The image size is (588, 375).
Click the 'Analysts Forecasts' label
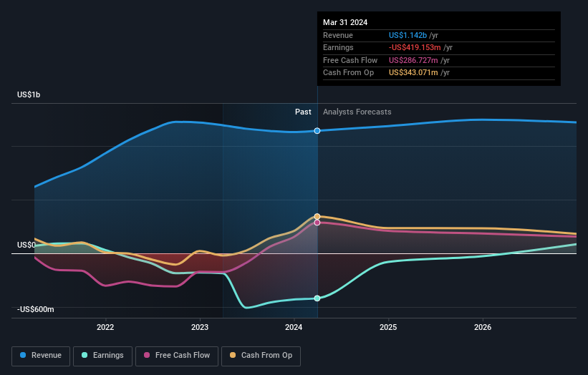click(x=357, y=112)
